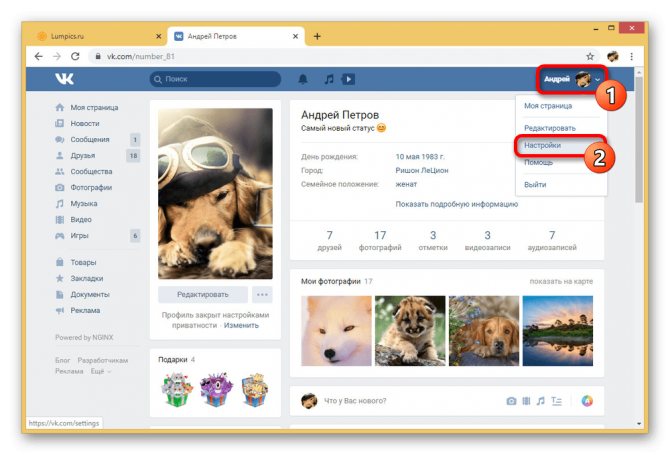Open the 3 видеозаписи counter

coord(488,241)
